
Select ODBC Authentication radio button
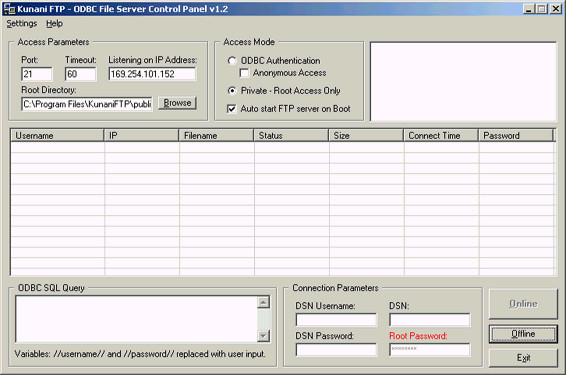[x=232, y=61]
